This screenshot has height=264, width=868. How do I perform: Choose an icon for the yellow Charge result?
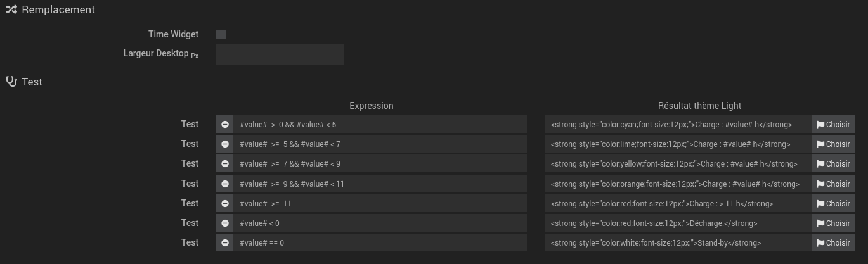[833, 163]
